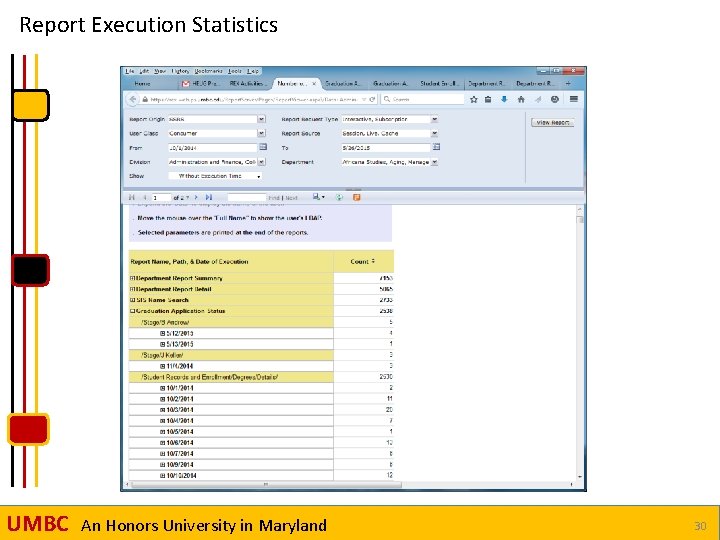Sort by the Count column arrows
720x540 pixels.
[x=373, y=261]
